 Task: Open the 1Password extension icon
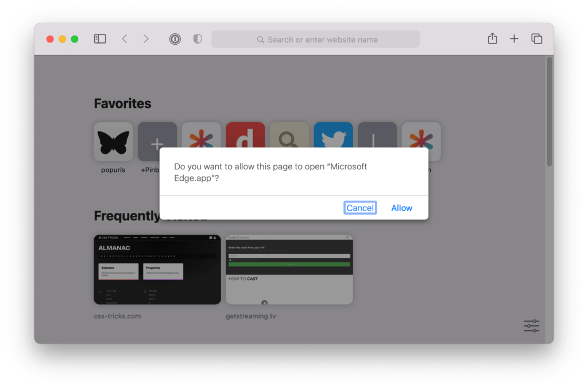tap(175, 39)
